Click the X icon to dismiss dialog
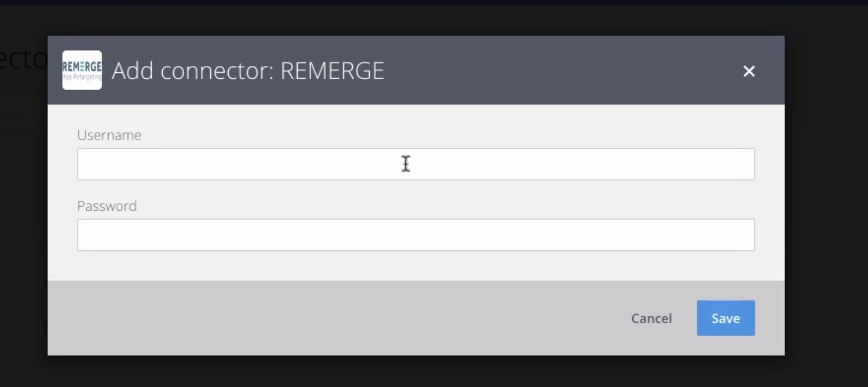The width and height of the screenshot is (868, 387). tap(748, 71)
